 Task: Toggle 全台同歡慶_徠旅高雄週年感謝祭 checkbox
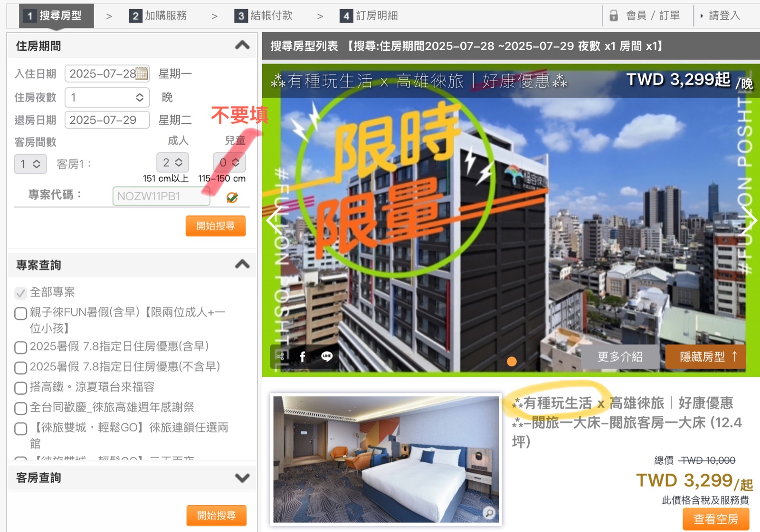pyautogui.click(x=20, y=408)
